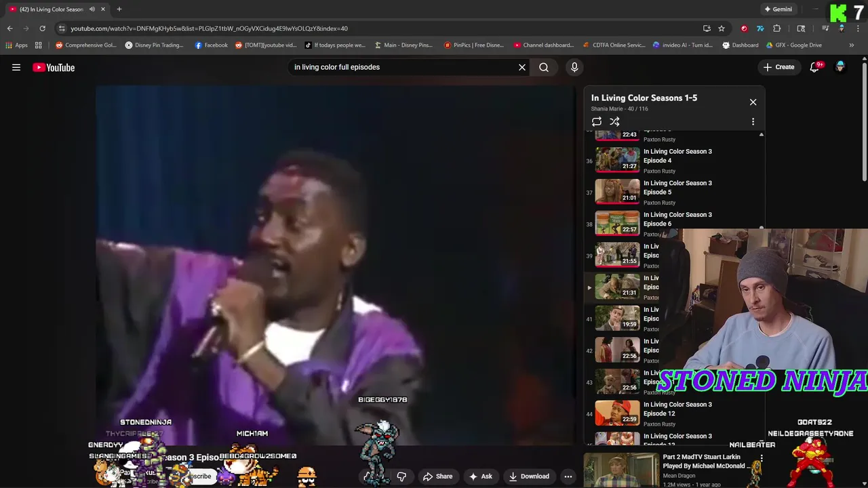Open the address bar URL field

[x=380, y=28]
